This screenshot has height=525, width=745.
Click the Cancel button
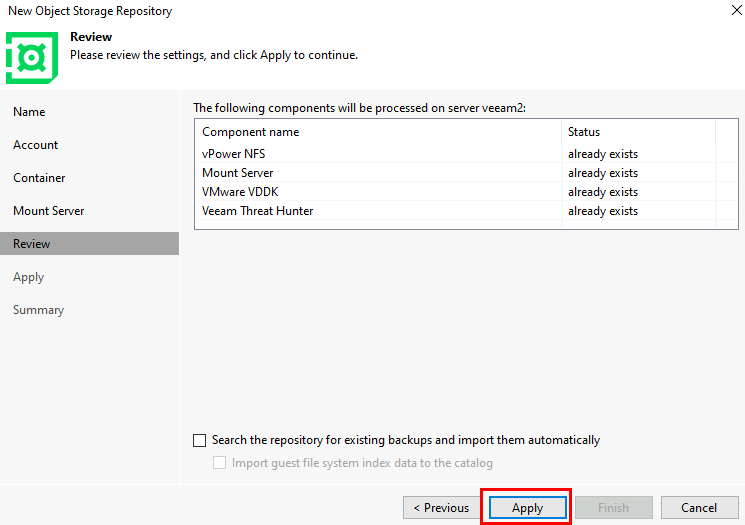coord(699,508)
